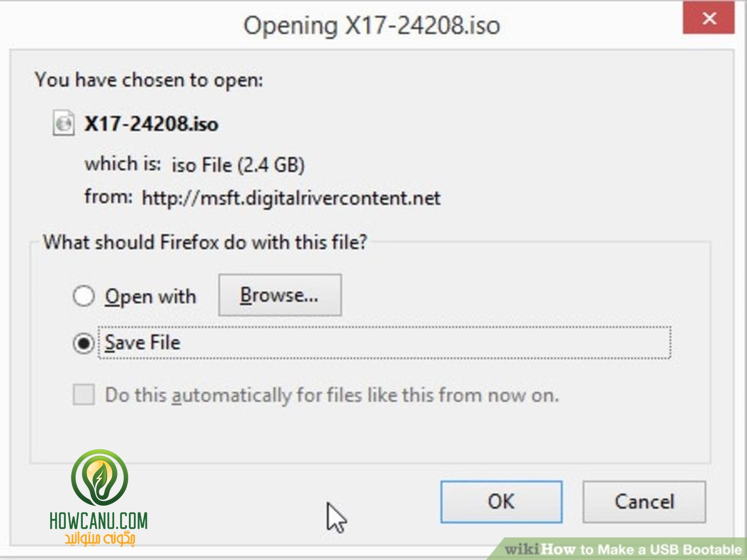Image resolution: width=747 pixels, height=560 pixels.
Task: Close the Opening X17-24208.iso dialog
Action: [709, 18]
